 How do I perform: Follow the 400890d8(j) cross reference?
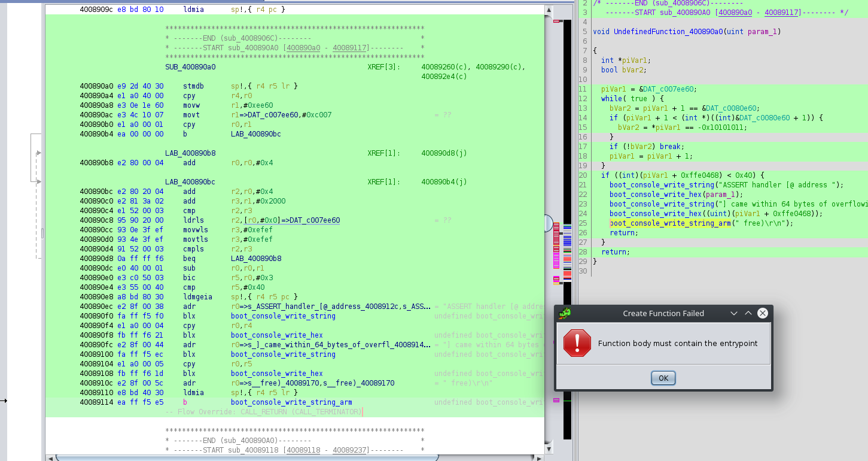(x=444, y=153)
